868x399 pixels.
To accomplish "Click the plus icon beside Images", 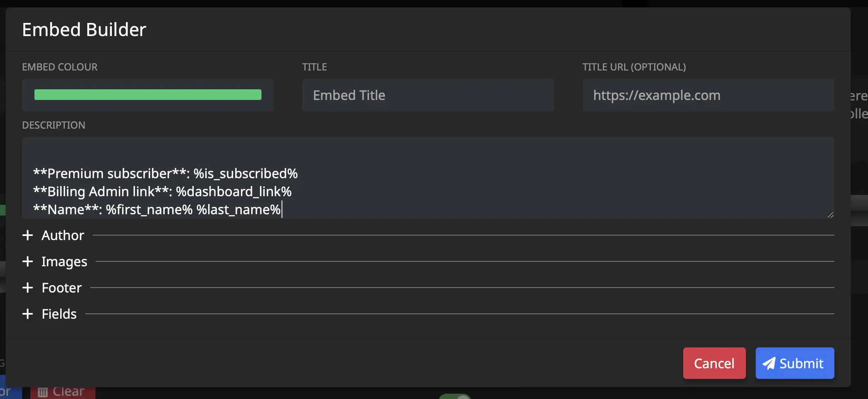I will tap(27, 261).
